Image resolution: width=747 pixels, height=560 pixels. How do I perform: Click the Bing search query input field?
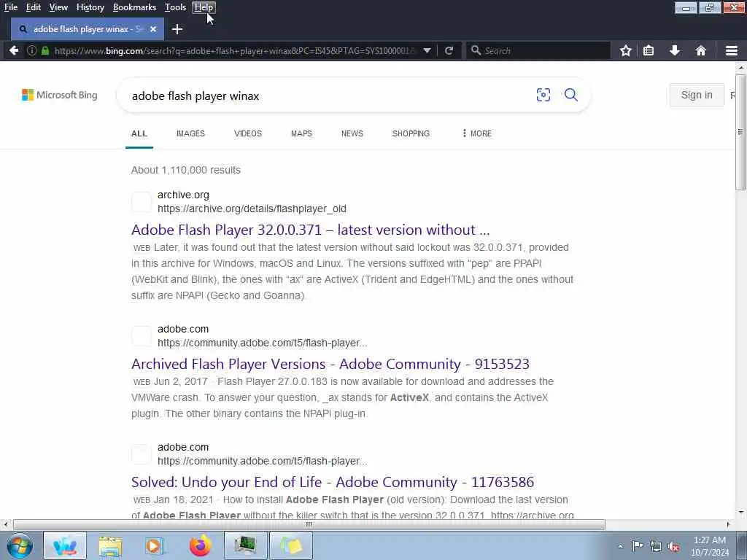coord(329,96)
